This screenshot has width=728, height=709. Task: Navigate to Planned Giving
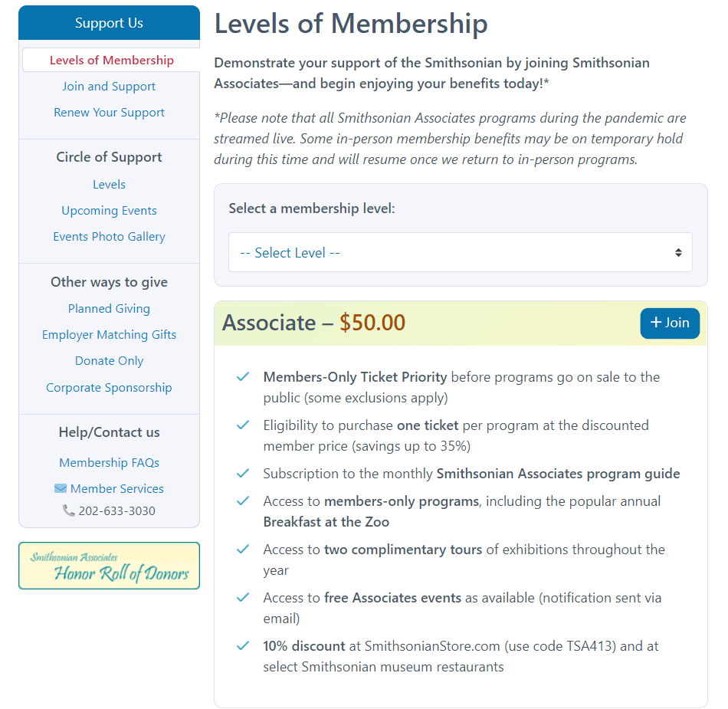click(x=109, y=309)
